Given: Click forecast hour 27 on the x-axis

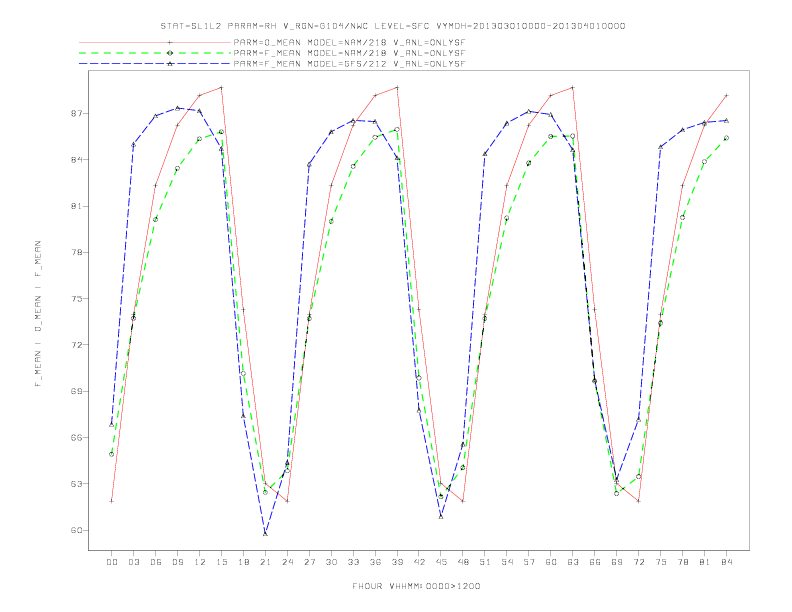Looking at the screenshot, I should click(x=309, y=562).
